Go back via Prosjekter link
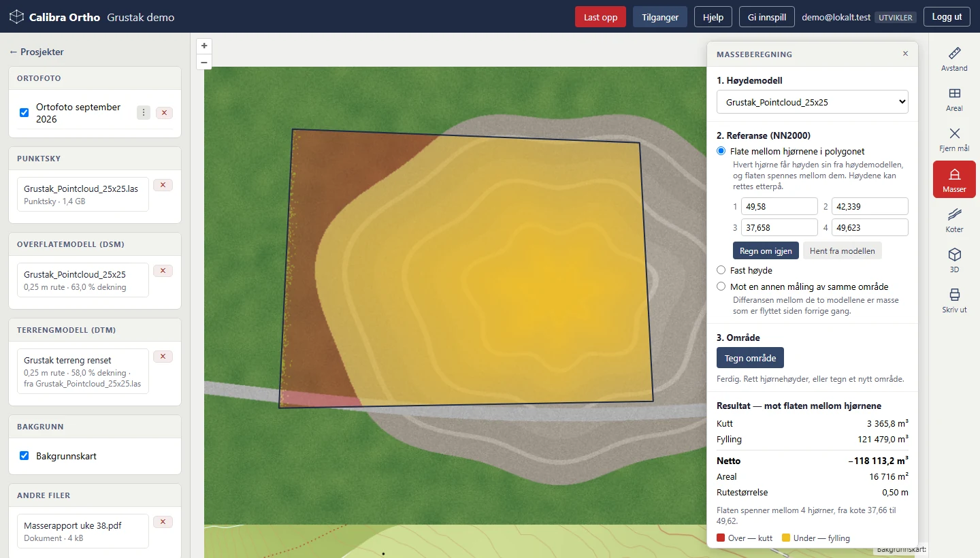 [37, 52]
